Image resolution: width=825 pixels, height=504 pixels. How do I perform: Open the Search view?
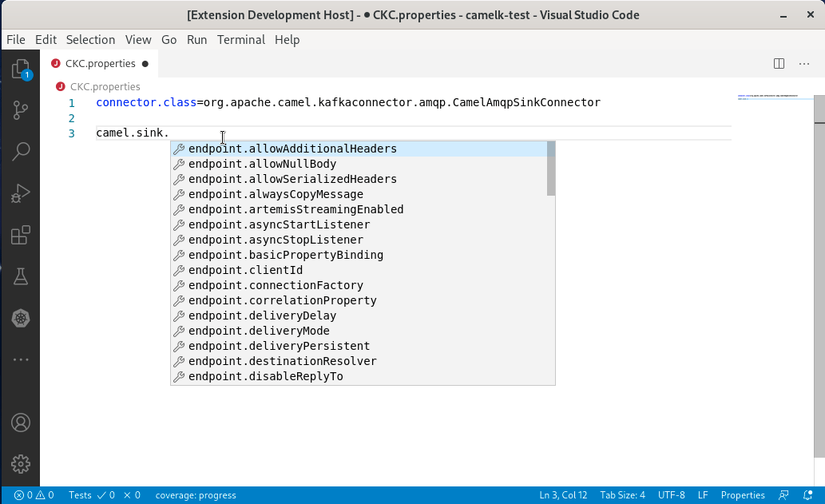tap(21, 151)
